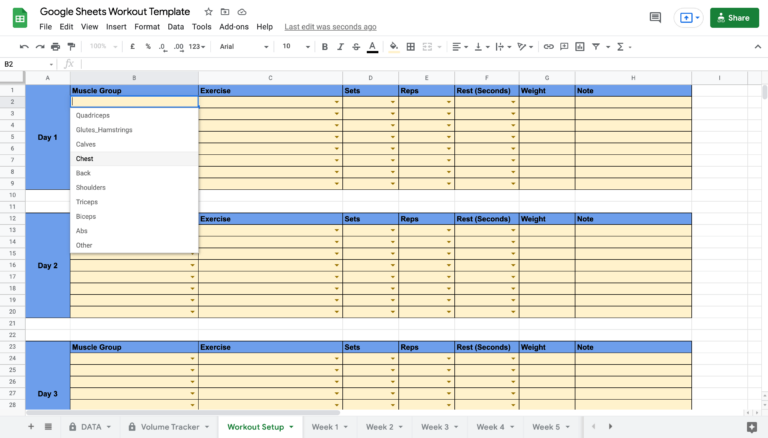This screenshot has width=768, height=438.
Task: Open Exercise dropdown arrow in row 2
Action: click(336, 102)
